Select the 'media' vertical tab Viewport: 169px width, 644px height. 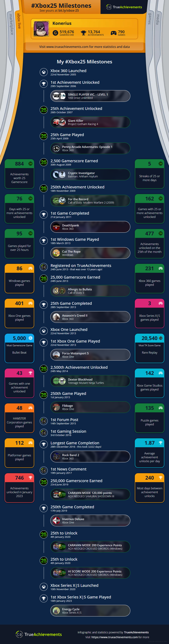coord(158,19)
